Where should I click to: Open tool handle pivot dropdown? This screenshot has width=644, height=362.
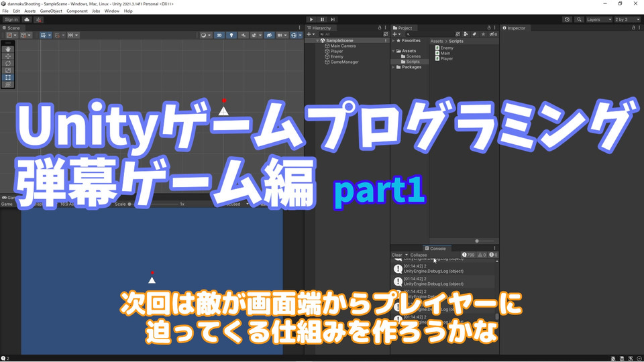click(12, 36)
